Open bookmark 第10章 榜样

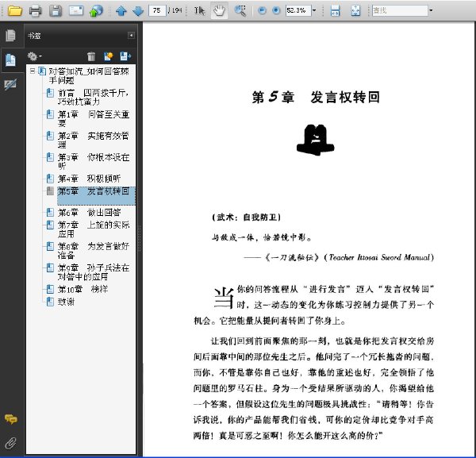(x=83, y=289)
